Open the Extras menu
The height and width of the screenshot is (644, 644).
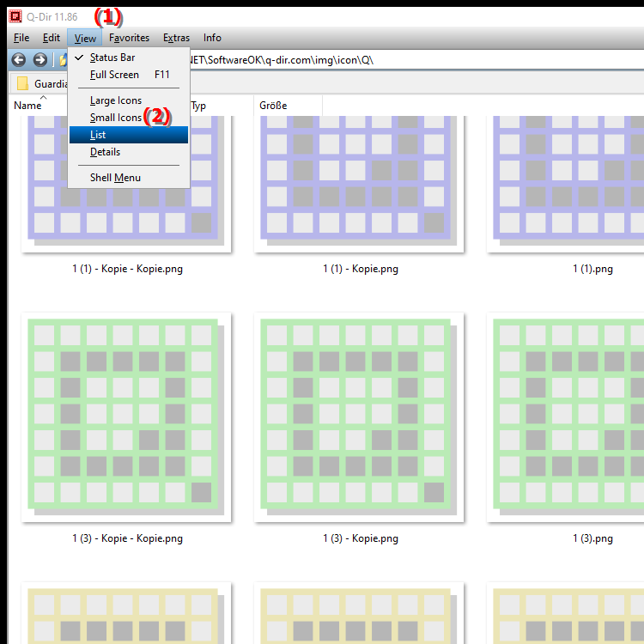176,38
